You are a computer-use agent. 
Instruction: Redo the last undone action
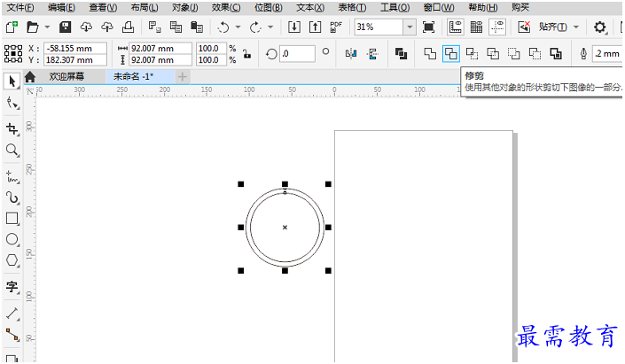(x=255, y=27)
